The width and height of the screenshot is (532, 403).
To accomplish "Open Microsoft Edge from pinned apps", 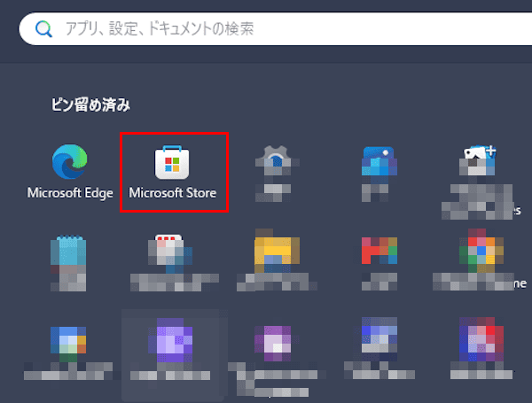I will 70,172.
